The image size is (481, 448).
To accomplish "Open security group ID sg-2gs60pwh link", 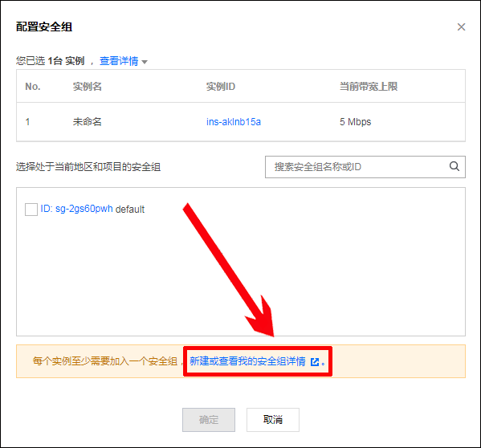I will (77, 209).
